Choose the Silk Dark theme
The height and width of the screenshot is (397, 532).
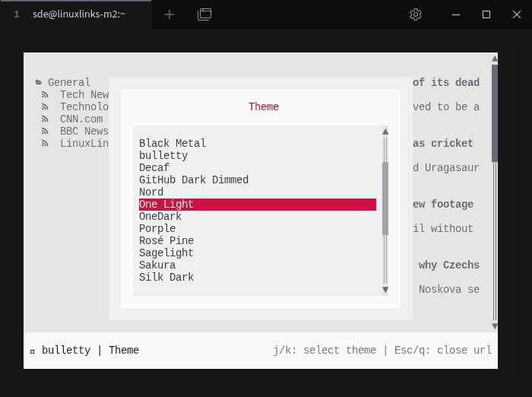click(258, 278)
